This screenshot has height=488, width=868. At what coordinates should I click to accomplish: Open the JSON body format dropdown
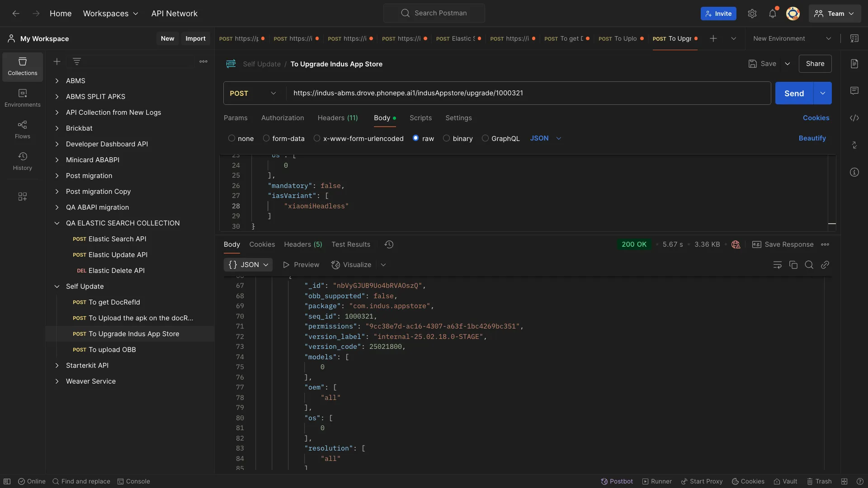546,138
